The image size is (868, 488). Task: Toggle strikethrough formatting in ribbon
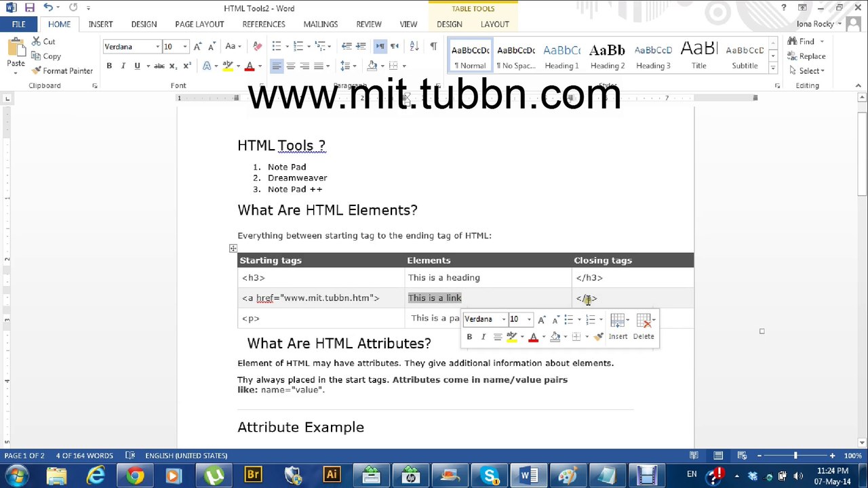(159, 66)
